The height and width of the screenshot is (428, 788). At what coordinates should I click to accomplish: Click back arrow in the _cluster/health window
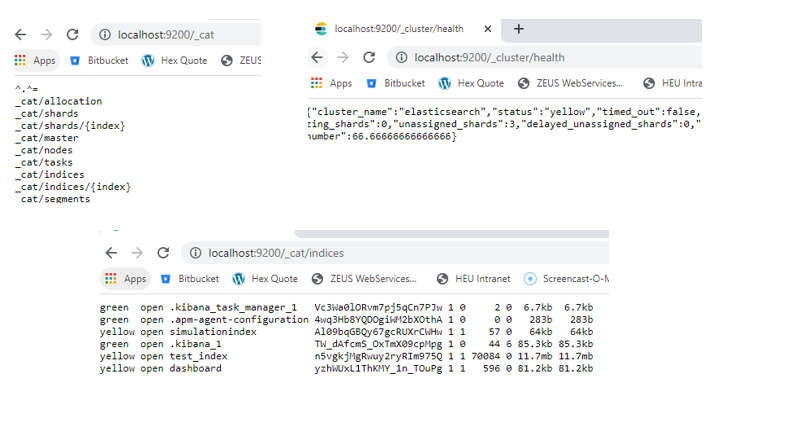[x=317, y=58]
